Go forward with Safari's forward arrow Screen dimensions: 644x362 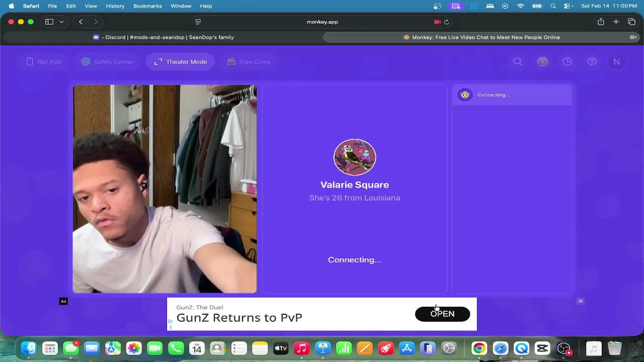96,22
